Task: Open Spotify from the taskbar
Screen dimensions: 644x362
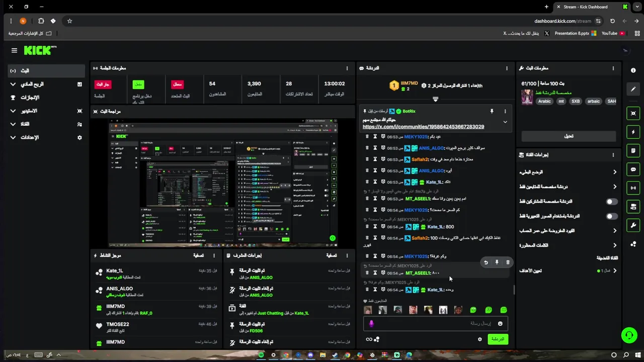Action: tap(261, 355)
